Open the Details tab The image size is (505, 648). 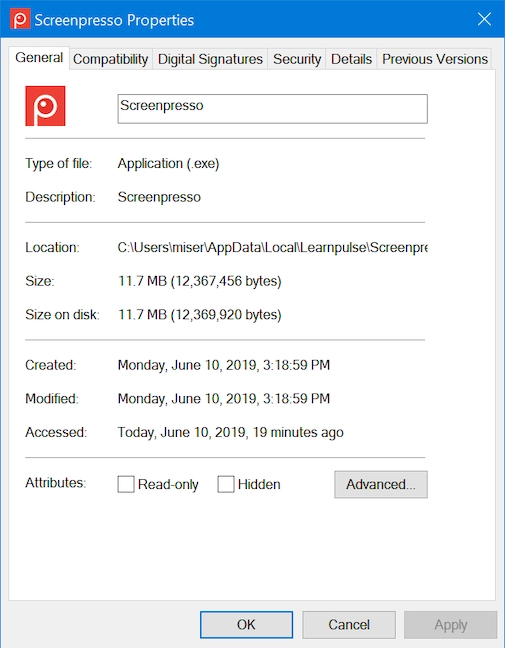point(351,59)
